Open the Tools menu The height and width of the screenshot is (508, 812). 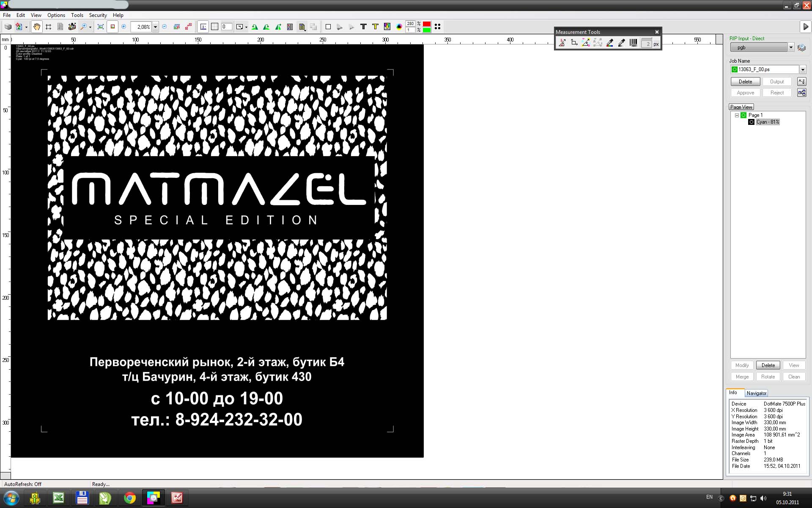click(77, 15)
